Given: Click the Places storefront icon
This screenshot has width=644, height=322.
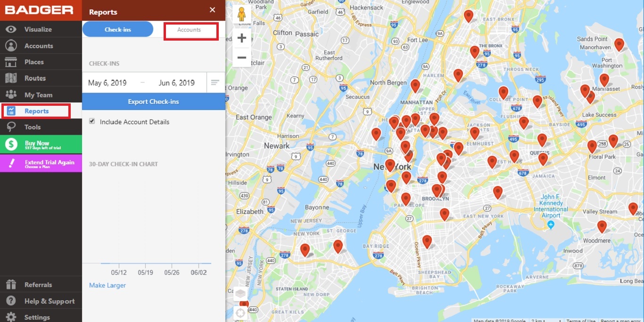Looking at the screenshot, I should click(11, 62).
